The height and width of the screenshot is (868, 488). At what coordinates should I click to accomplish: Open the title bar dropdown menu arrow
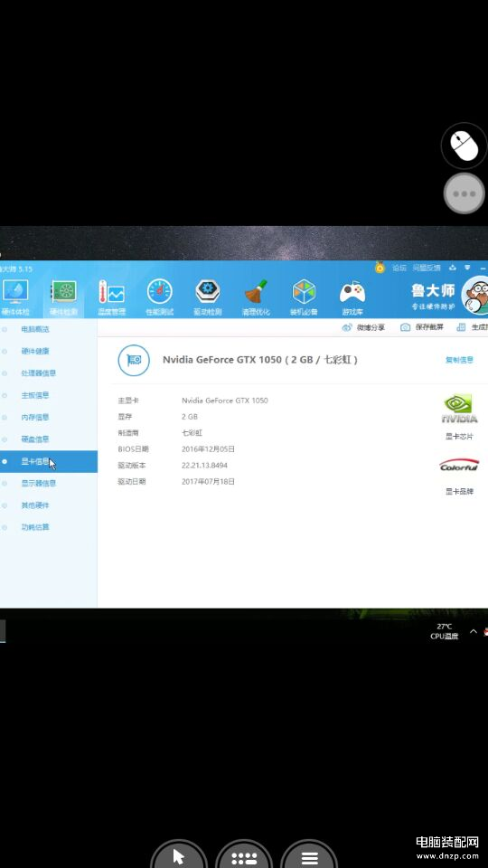[467, 268]
